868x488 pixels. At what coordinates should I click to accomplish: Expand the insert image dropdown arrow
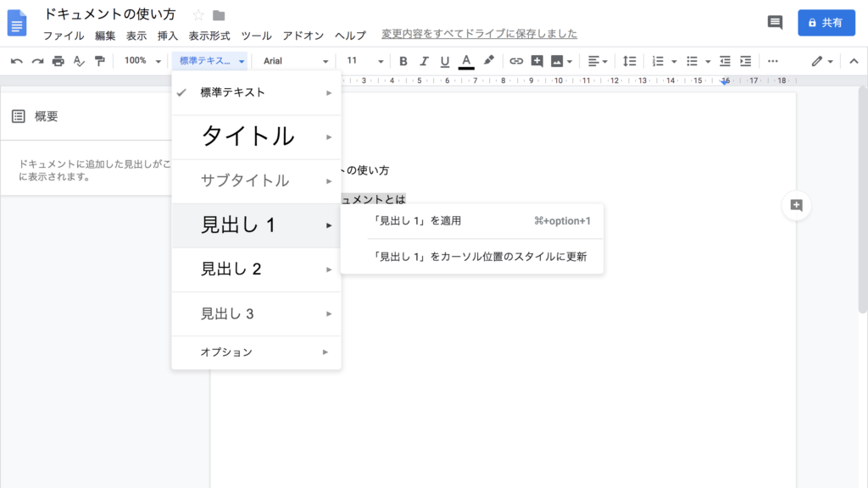tap(570, 61)
